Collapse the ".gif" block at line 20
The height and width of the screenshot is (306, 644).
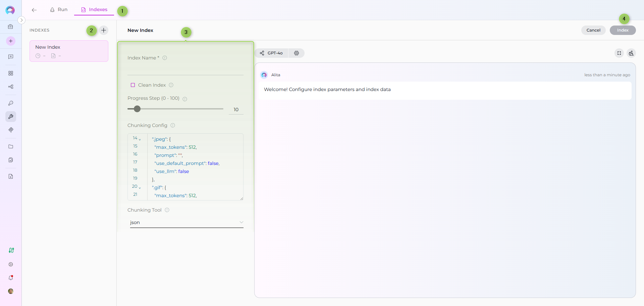[140, 188]
